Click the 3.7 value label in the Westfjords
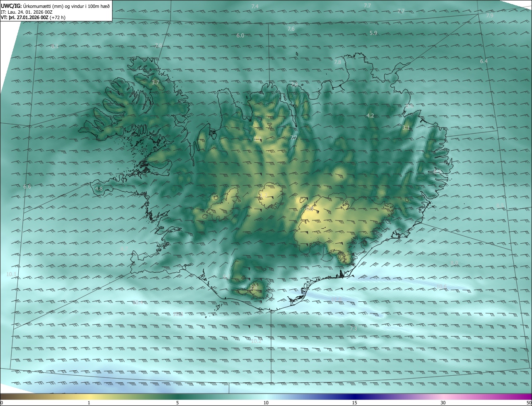The height and width of the screenshot is (406, 532). pos(155,83)
